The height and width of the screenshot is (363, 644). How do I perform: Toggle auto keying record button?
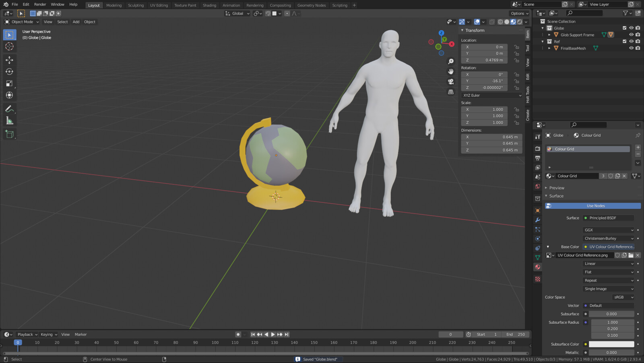point(238,334)
